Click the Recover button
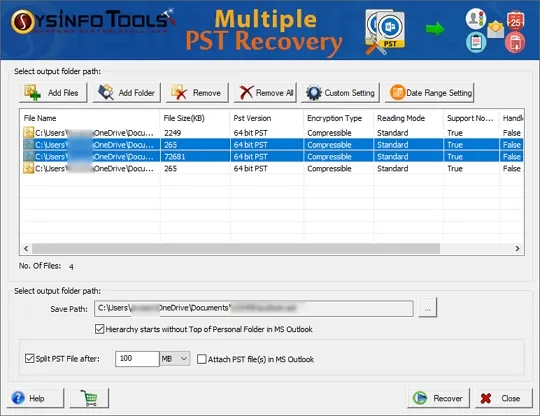This screenshot has height=416, width=540. click(438, 398)
